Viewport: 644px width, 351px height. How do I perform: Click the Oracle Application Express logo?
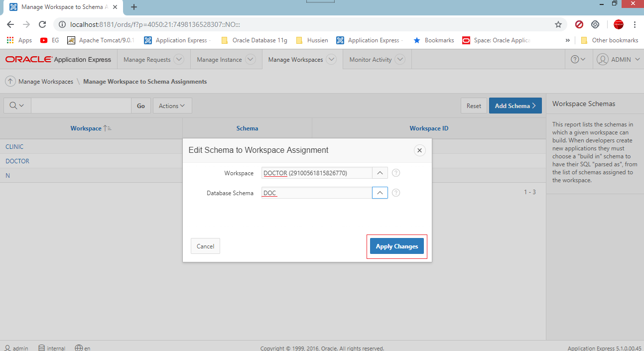(x=57, y=59)
